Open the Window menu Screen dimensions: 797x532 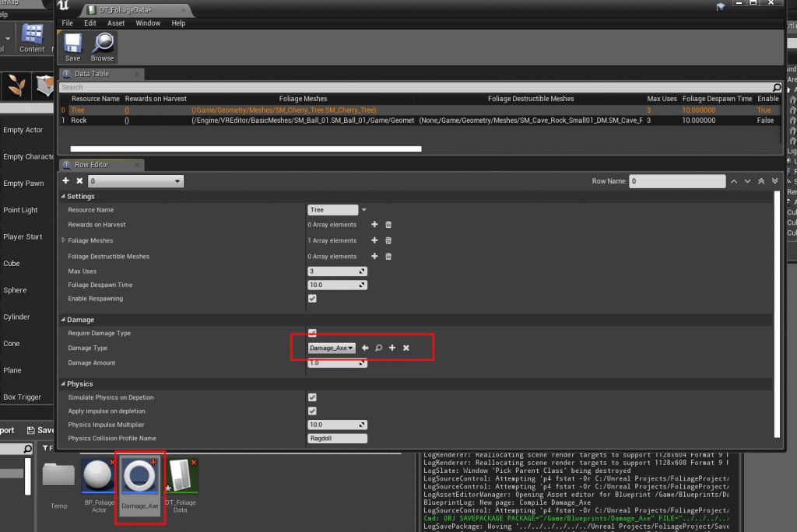pyautogui.click(x=148, y=23)
